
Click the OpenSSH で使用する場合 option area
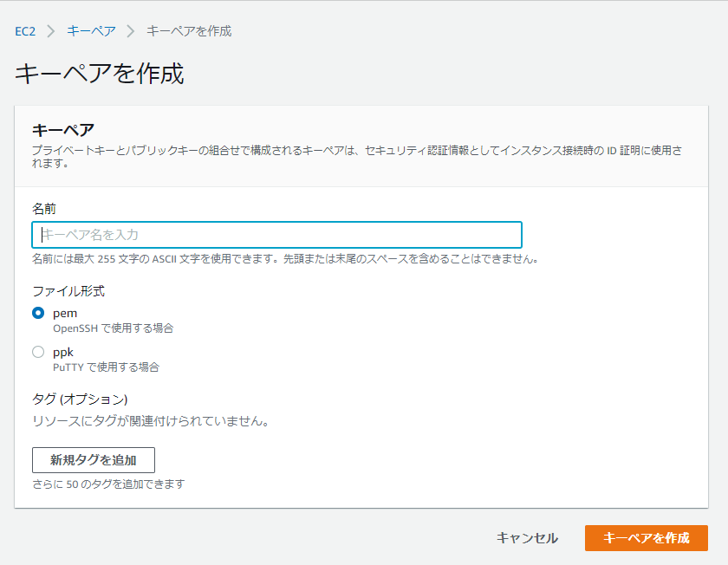coord(114,328)
